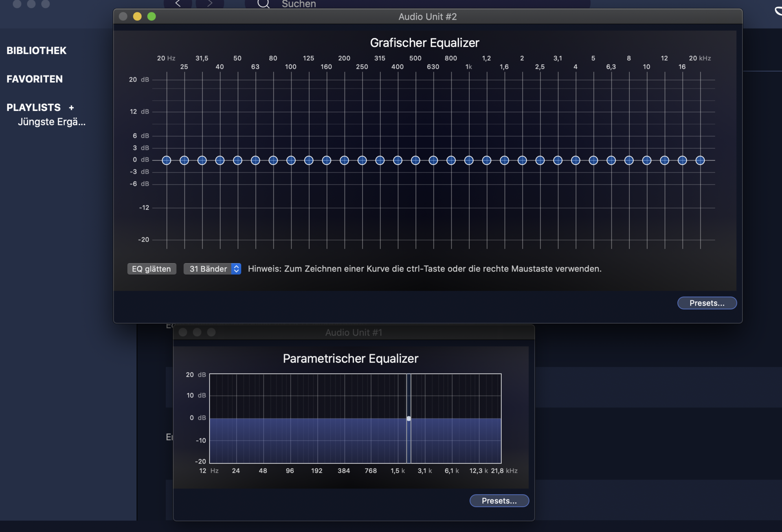Image resolution: width=782 pixels, height=532 pixels.
Task: Select the 1,6 kHz band slider handle
Action: 505,160
